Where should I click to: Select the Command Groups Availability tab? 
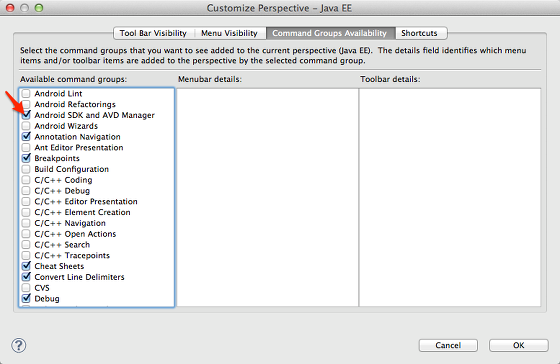(x=330, y=33)
